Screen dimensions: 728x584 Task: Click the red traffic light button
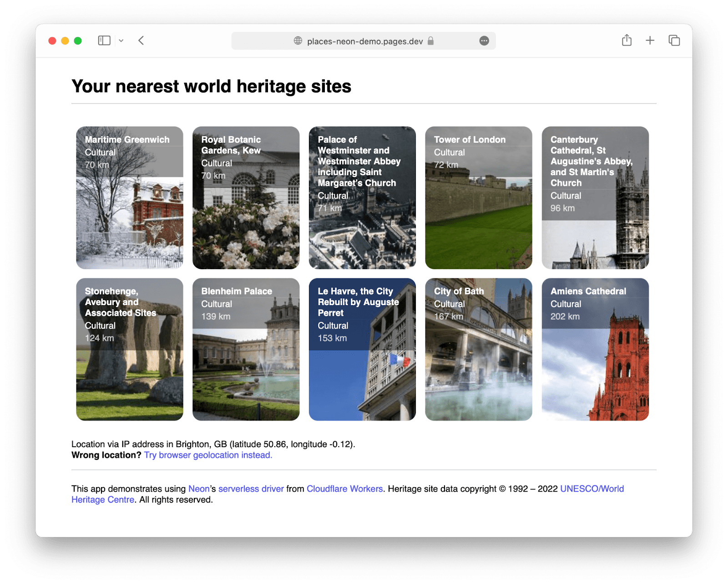point(53,40)
